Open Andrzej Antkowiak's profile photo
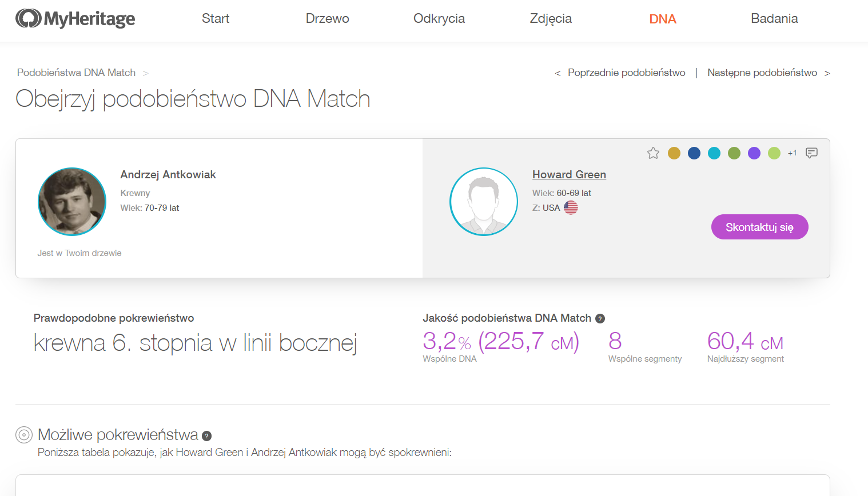This screenshot has width=868, height=496. click(71, 201)
